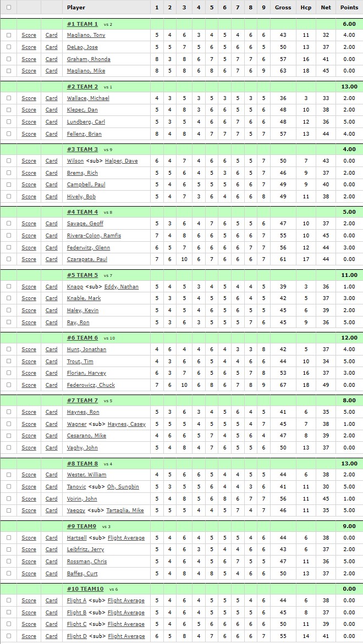Click Score link for Rivera-Colon, Ramfis

point(29,236)
